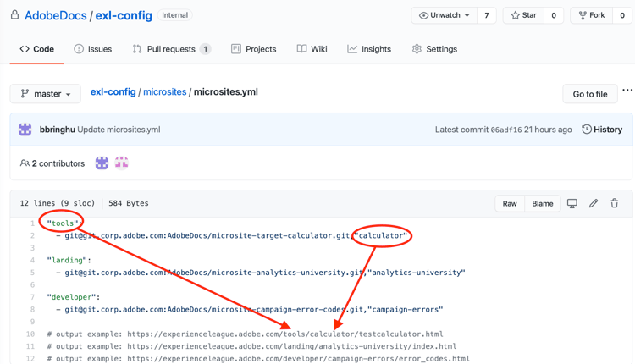
Task: Click the Go to file button
Action: pos(590,94)
